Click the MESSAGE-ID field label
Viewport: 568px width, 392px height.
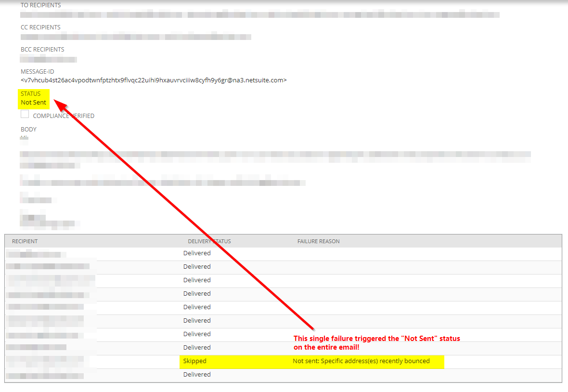click(x=37, y=71)
